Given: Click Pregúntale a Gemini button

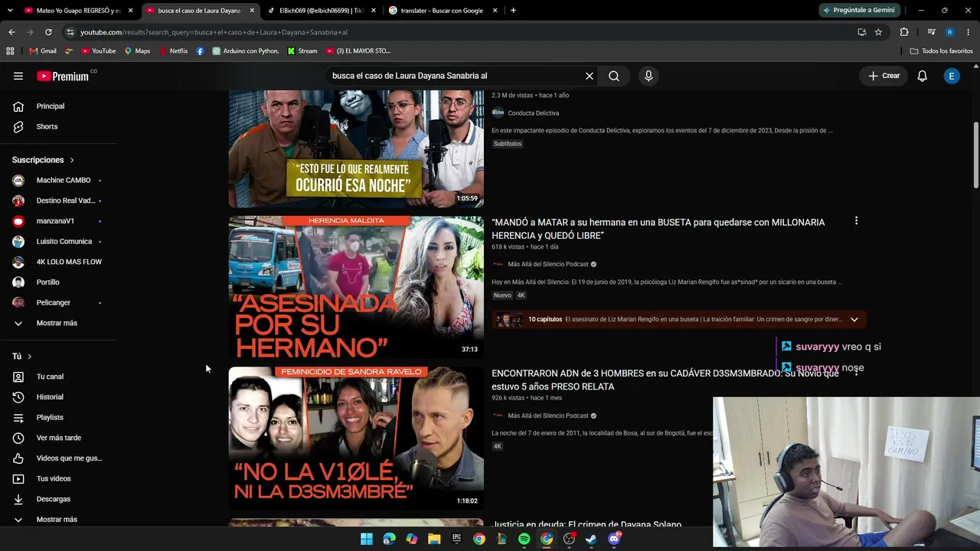Looking at the screenshot, I should (x=858, y=11).
